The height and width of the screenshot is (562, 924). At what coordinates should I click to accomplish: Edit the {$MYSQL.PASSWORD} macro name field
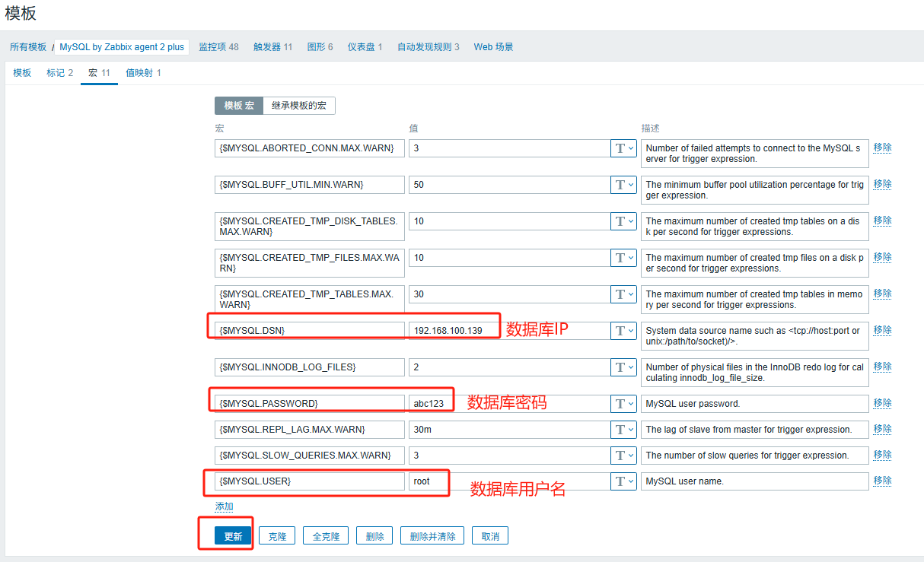tap(310, 404)
